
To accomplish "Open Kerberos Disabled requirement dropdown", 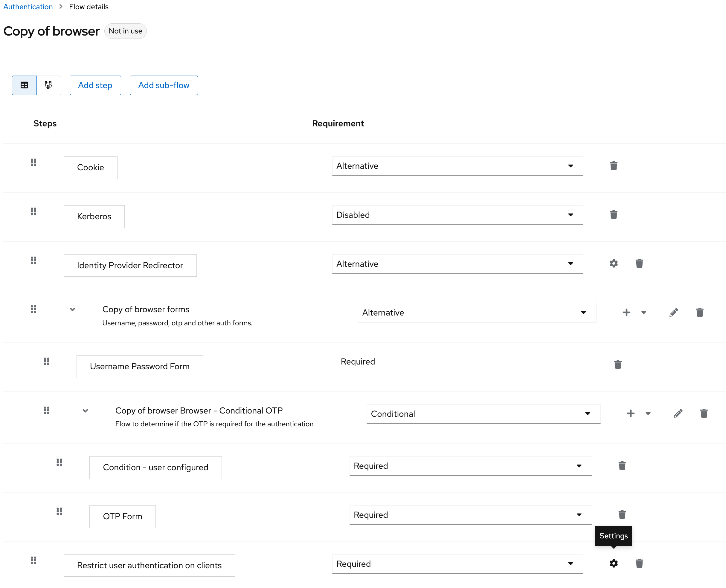I will [x=457, y=215].
